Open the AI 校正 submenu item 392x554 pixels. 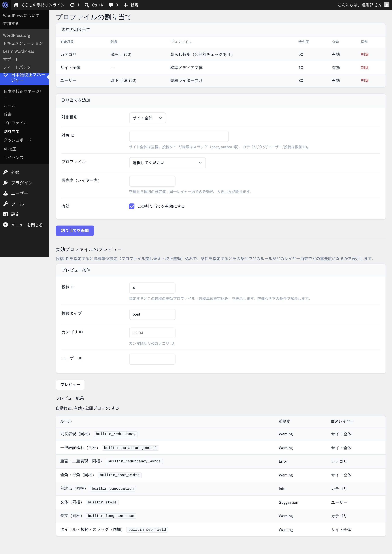click(10, 149)
